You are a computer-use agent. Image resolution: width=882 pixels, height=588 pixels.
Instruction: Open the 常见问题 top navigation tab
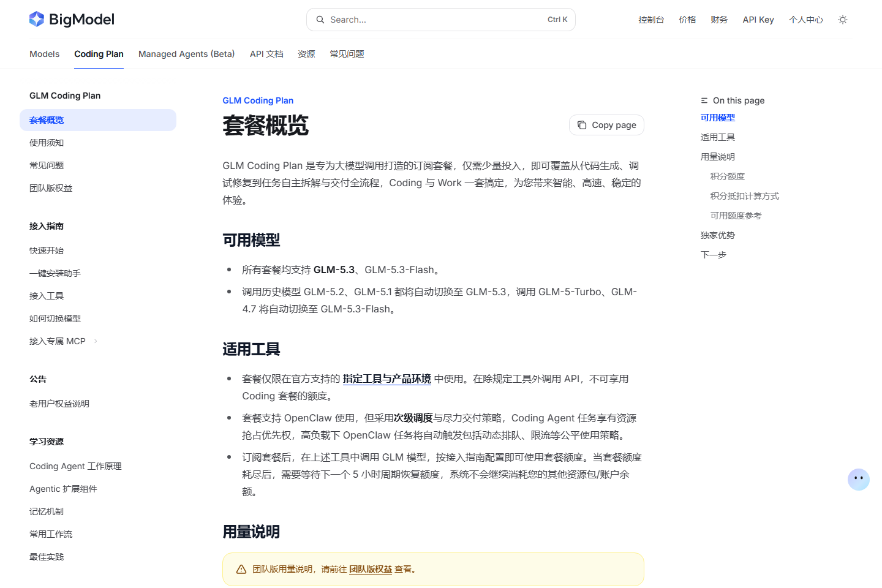(x=347, y=54)
